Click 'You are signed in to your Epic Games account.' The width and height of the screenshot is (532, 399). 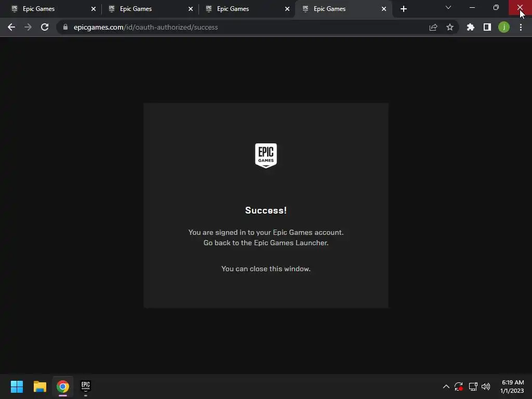(266, 232)
